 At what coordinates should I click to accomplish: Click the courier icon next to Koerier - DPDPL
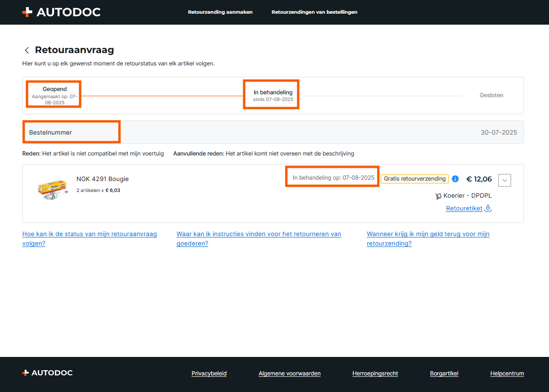pyautogui.click(x=438, y=196)
